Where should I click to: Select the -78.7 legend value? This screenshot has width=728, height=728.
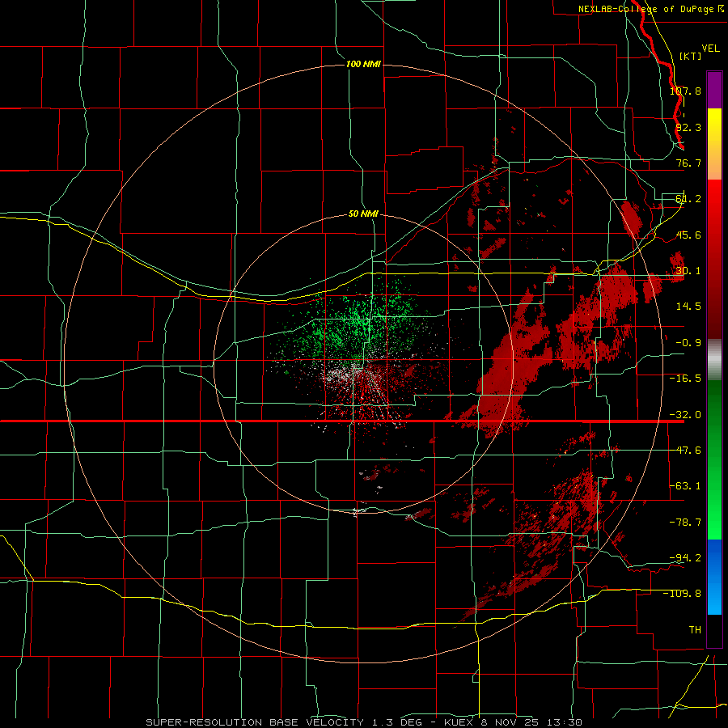click(x=685, y=523)
